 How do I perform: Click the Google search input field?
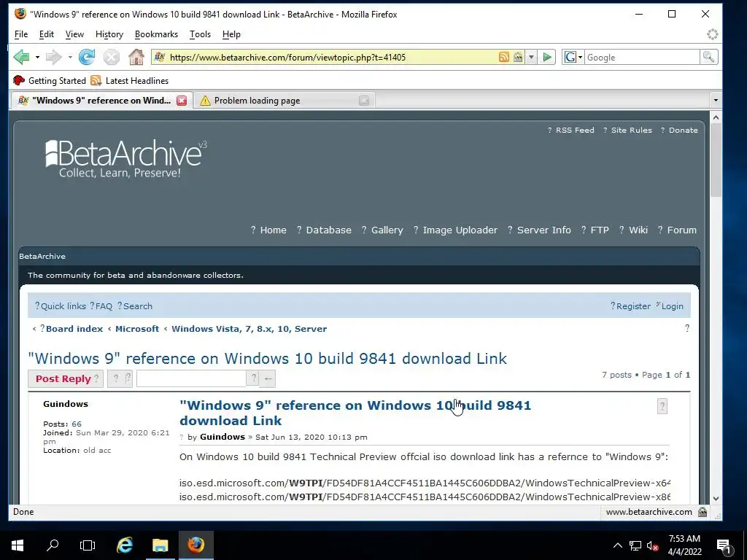tap(642, 57)
